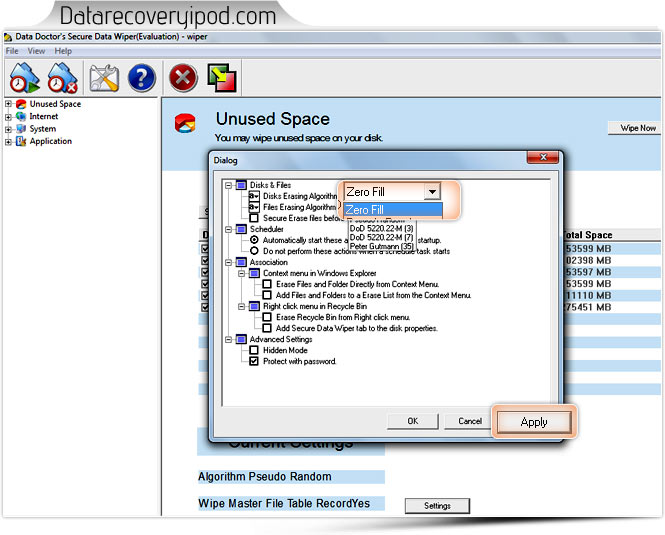Screen dimensions: 665x535
Task: Click the Apply button in dialog
Action: pyautogui.click(x=534, y=422)
